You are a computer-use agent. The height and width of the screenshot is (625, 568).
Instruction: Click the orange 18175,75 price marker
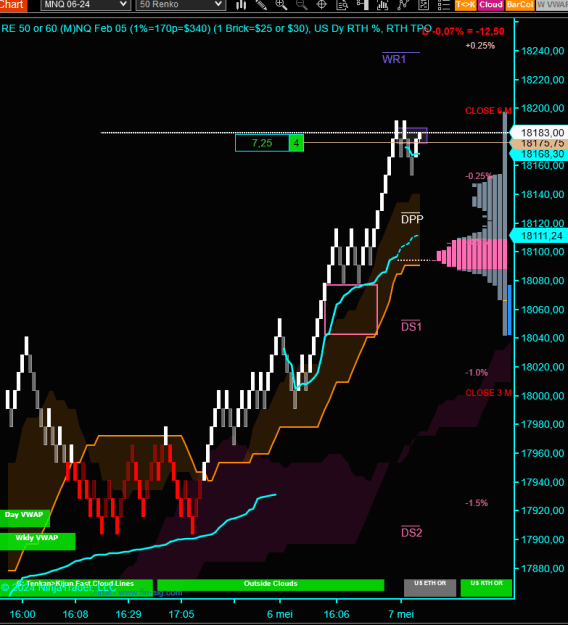[539, 143]
